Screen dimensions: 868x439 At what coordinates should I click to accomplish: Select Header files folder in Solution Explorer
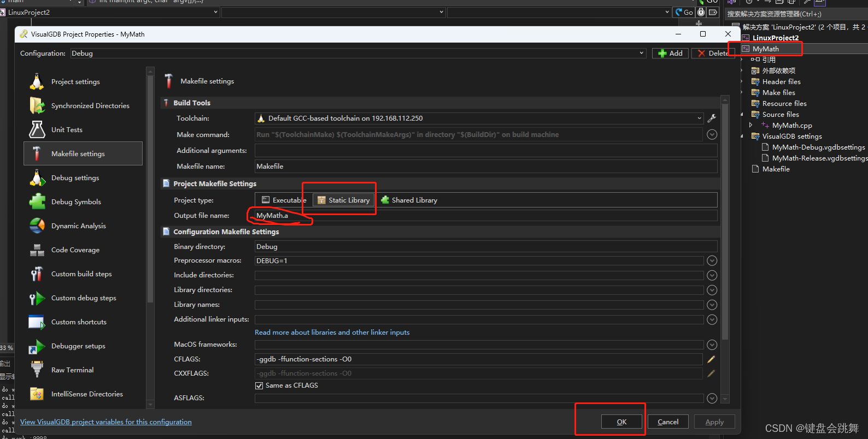(781, 82)
